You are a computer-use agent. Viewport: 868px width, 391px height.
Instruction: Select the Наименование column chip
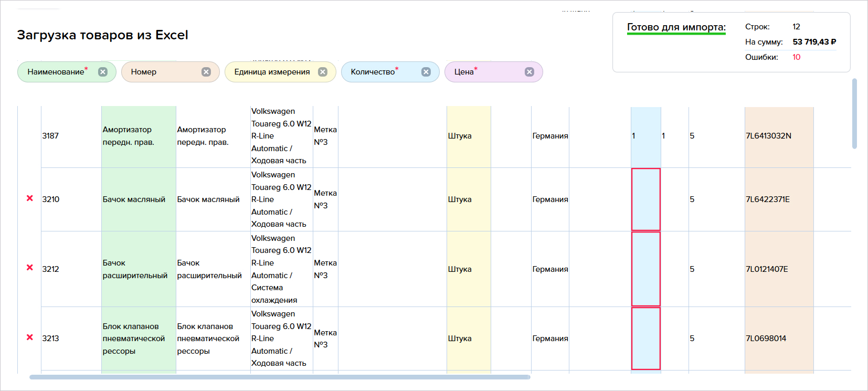click(67, 72)
